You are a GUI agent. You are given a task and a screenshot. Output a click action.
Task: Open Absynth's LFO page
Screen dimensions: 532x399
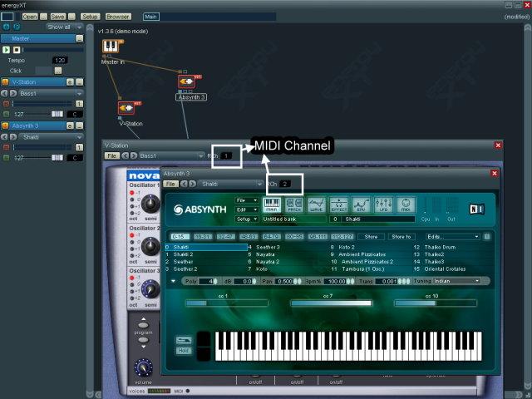pyautogui.click(x=384, y=205)
